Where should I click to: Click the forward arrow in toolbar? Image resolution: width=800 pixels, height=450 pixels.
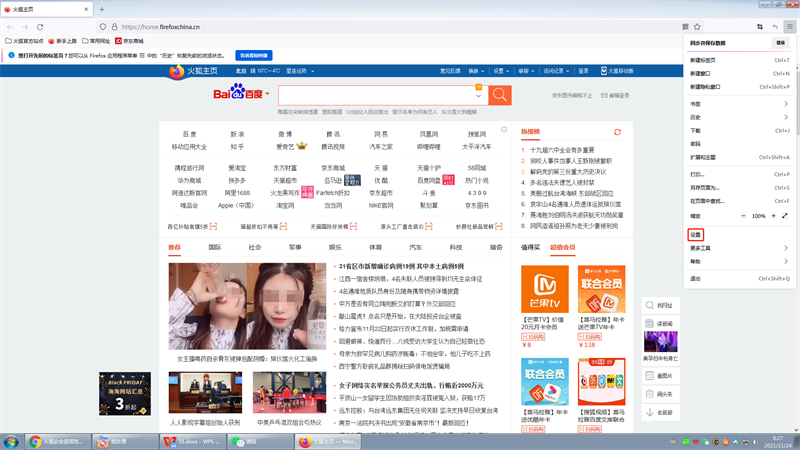(x=24, y=27)
